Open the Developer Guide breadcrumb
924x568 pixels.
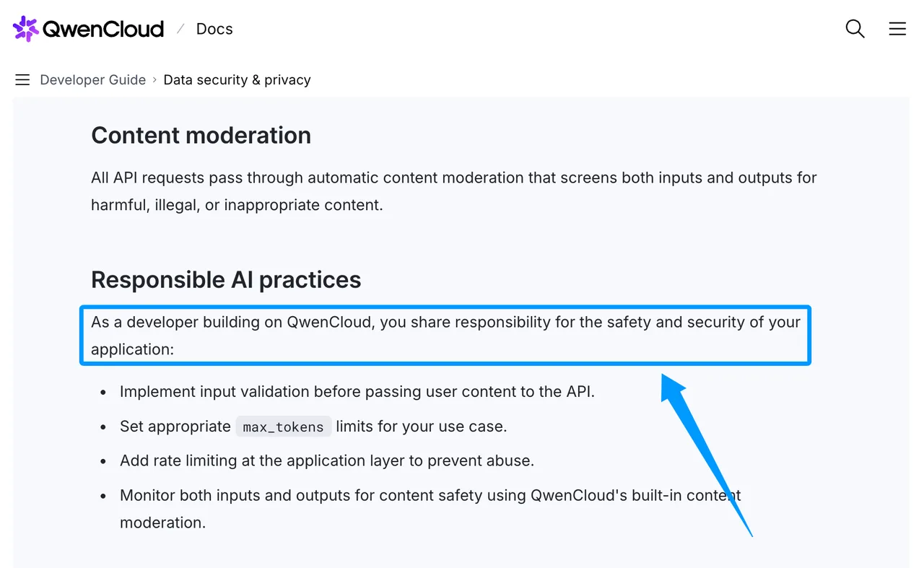pyautogui.click(x=93, y=80)
